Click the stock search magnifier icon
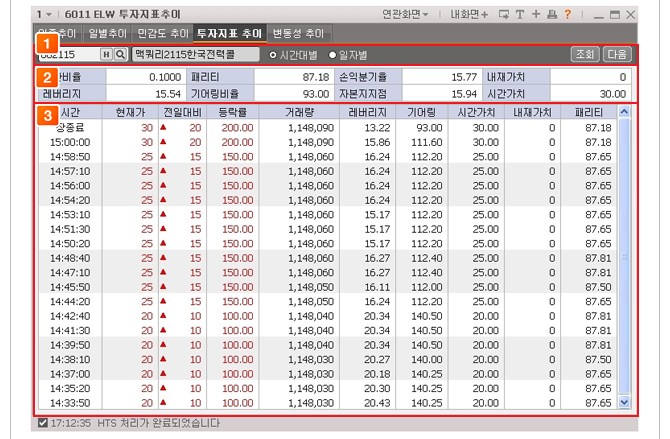670x439 pixels. (x=121, y=54)
